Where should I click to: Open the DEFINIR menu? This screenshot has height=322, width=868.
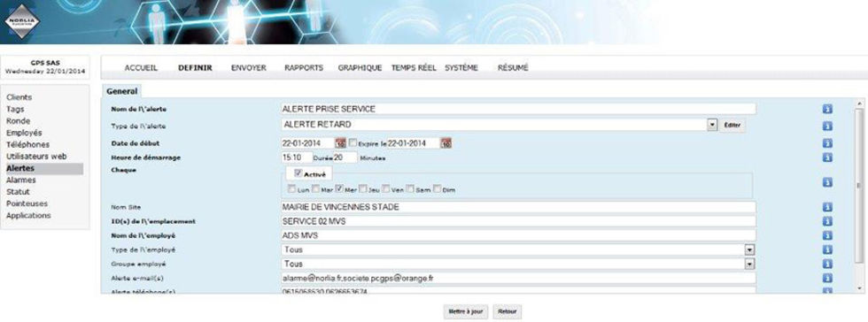pos(195,67)
